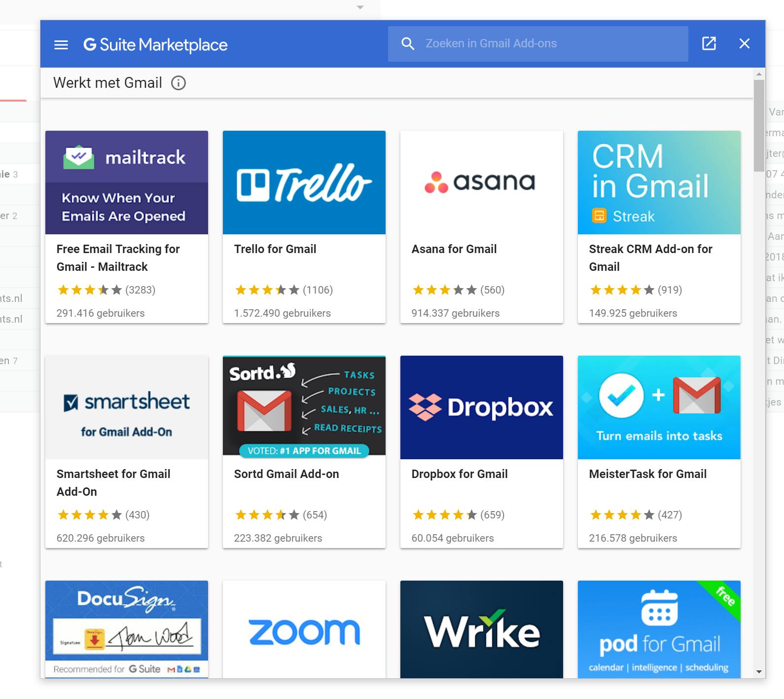Open the CRM in Gmail Streak thumbnail
Viewport: 784px width, 699px height.
point(659,183)
